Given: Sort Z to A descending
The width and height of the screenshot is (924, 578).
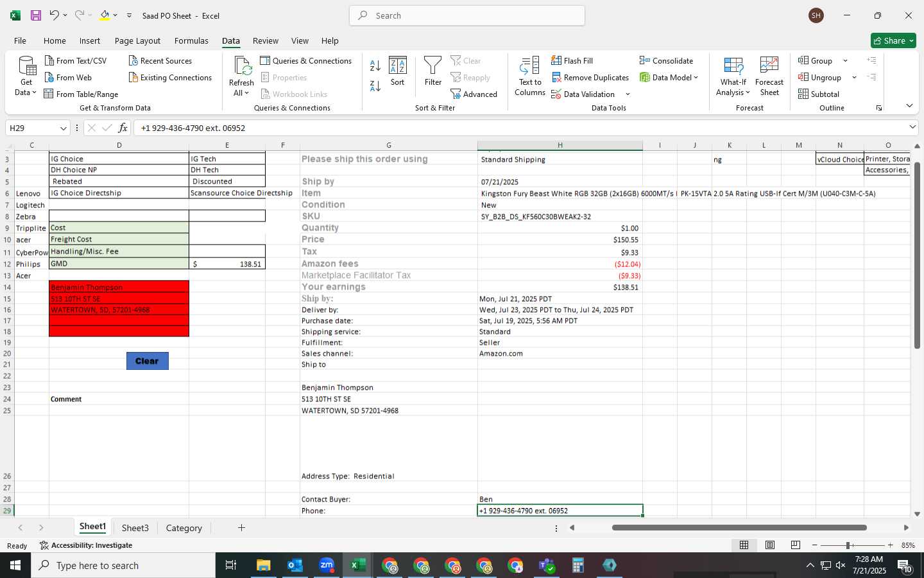Looking at the screenshot, I should 375,85.
